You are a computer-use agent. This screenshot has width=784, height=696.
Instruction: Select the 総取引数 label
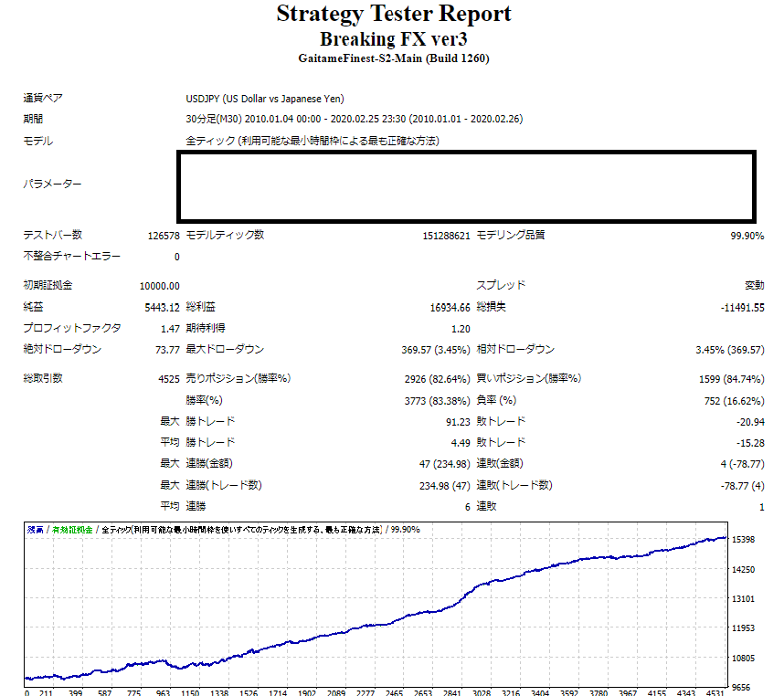click(43, 378)
